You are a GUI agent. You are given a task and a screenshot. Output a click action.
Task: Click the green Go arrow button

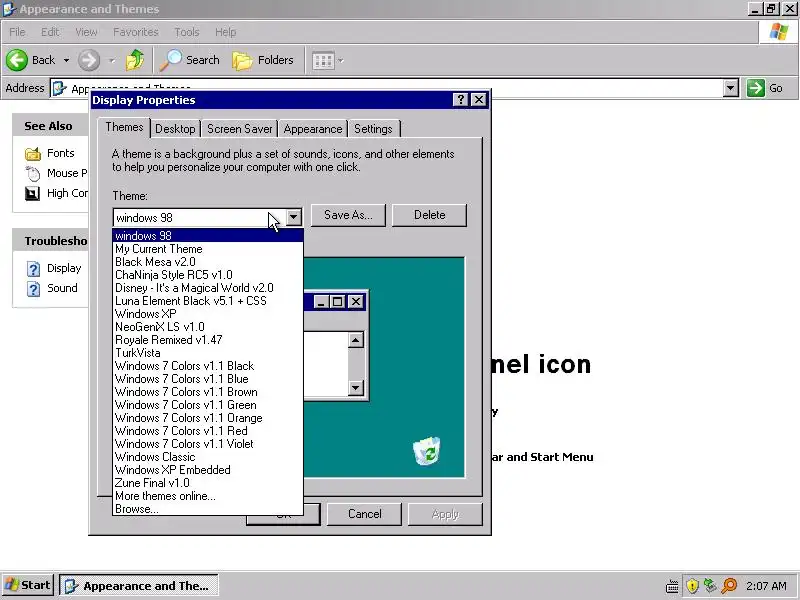point(755,88)
